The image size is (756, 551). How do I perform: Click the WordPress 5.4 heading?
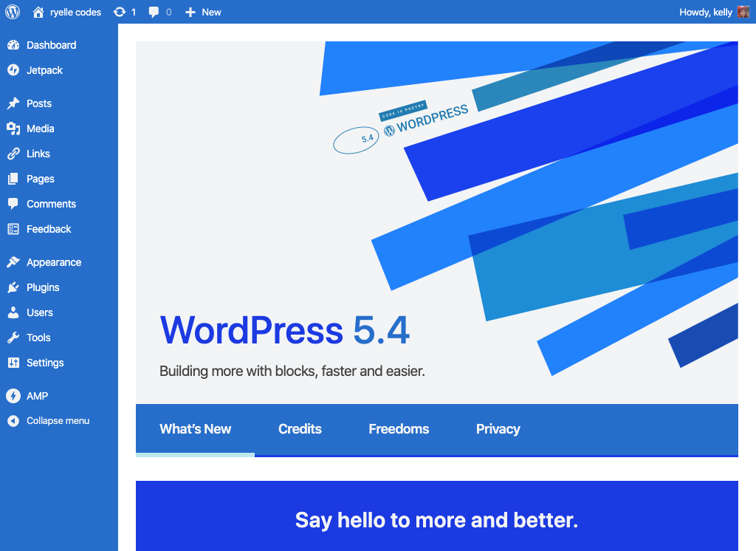(284, 330)
